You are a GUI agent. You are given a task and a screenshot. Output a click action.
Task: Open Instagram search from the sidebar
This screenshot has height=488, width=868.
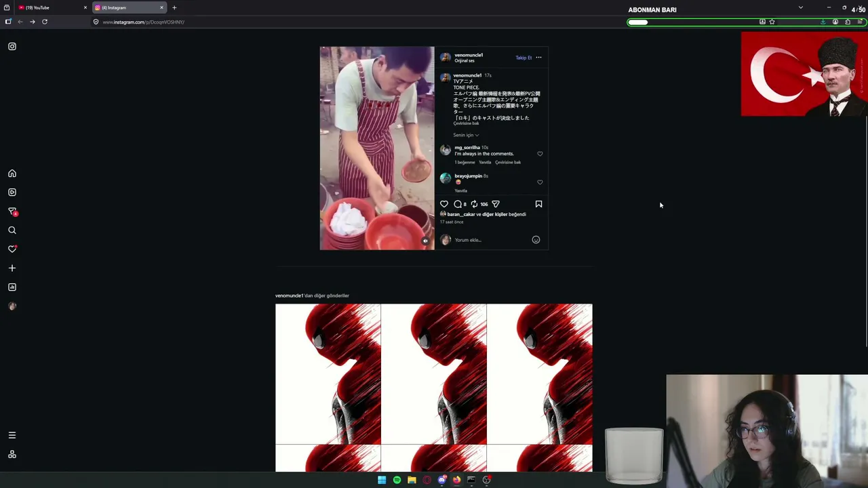[x=12, y=230]
